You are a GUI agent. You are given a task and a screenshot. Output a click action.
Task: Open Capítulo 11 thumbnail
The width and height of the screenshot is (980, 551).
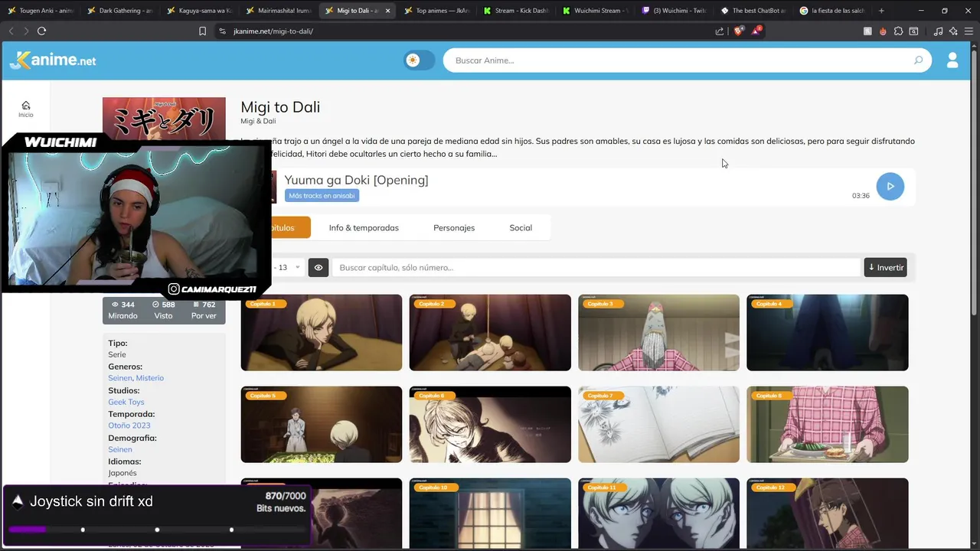tap(658, 514)
